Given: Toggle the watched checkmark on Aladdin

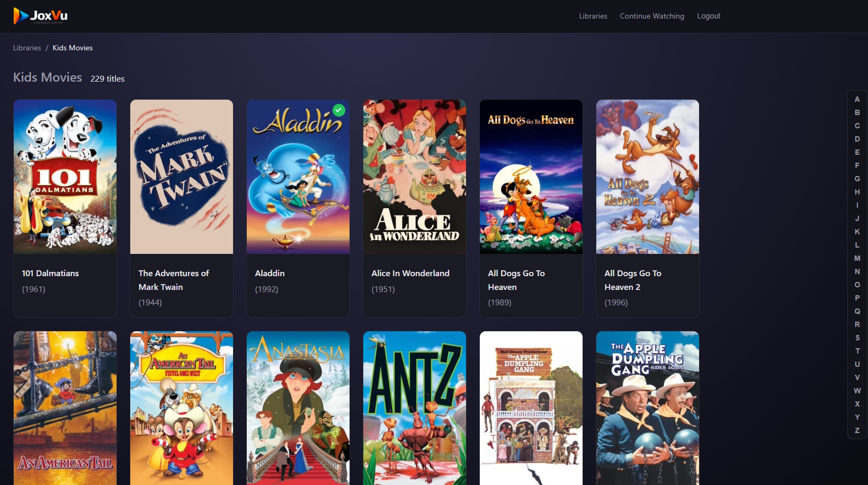Looking at the screenshot, I should point(339,110).
